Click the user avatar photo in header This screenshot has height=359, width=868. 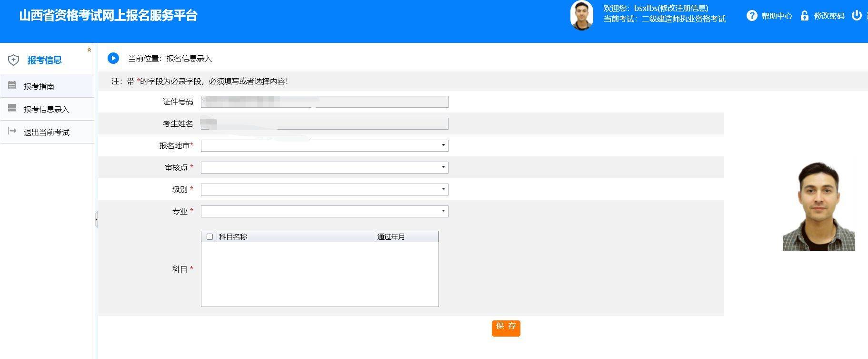pyautogui.click(x=581, y=16)
